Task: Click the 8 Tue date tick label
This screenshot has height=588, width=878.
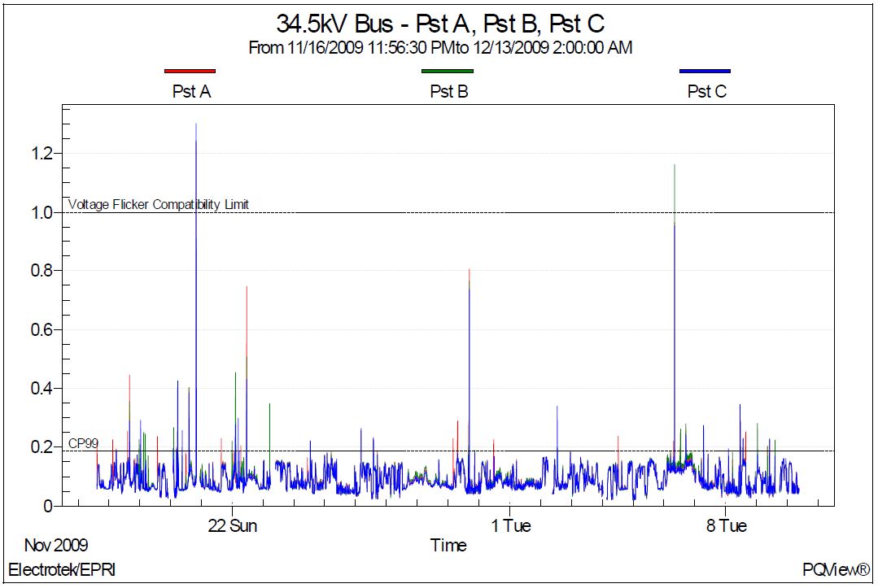Action: coord(727,526)
